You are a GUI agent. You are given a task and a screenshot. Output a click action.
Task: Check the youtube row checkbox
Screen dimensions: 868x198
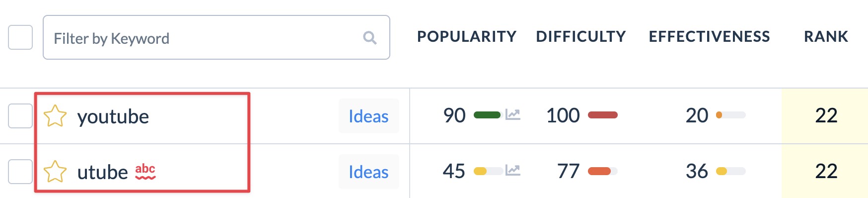tap(20, 116)
